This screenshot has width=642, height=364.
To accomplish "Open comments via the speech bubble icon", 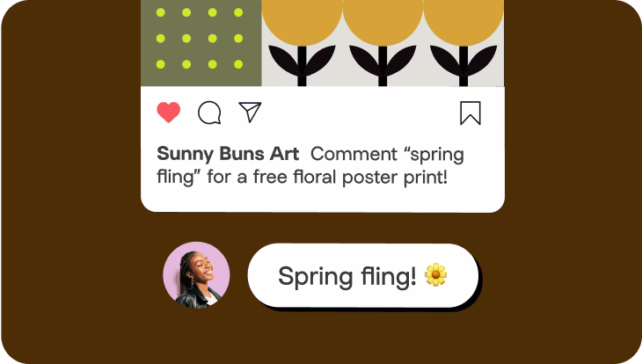I will (209, 113).
